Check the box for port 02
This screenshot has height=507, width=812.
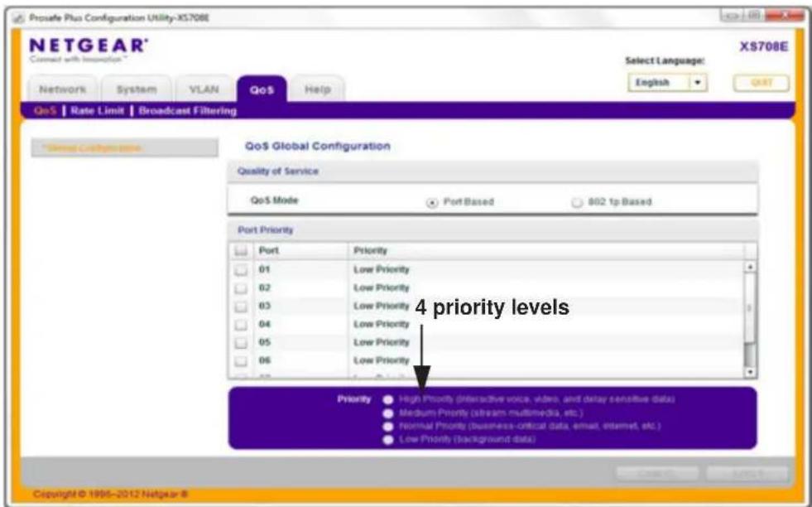click(x=241, y=288)
